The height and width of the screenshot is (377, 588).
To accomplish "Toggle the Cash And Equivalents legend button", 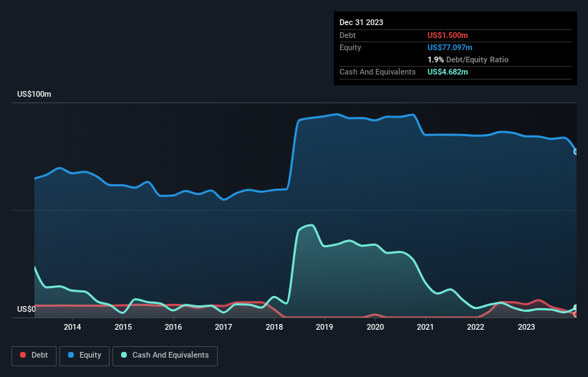I will [x=165, y=355].
